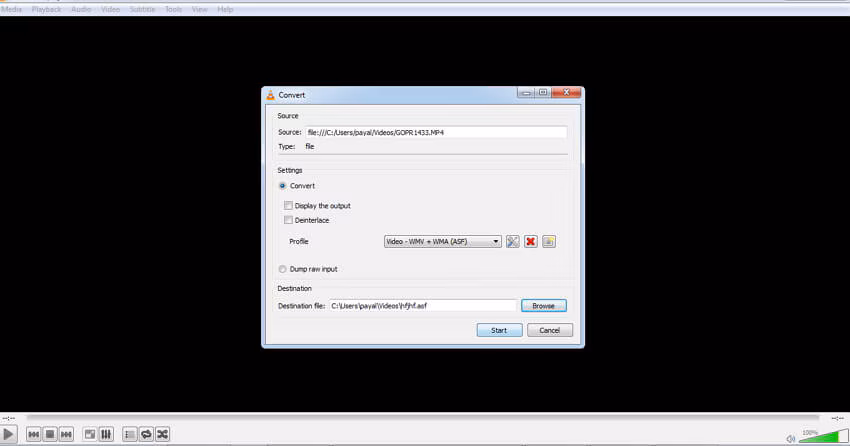The width and height of the screenshot is (850, 446).
Task: Delete selected profile red X icon
Action: click(531, 242)
